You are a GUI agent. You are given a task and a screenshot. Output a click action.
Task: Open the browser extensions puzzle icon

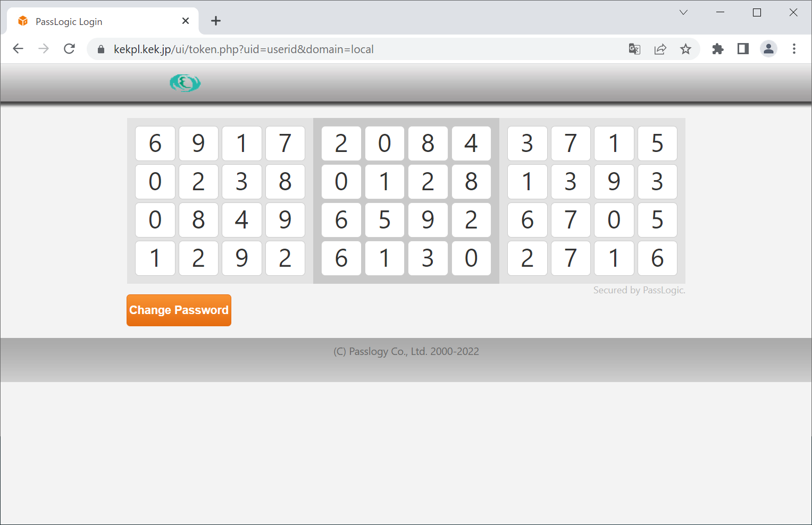[x=718, y=49]
